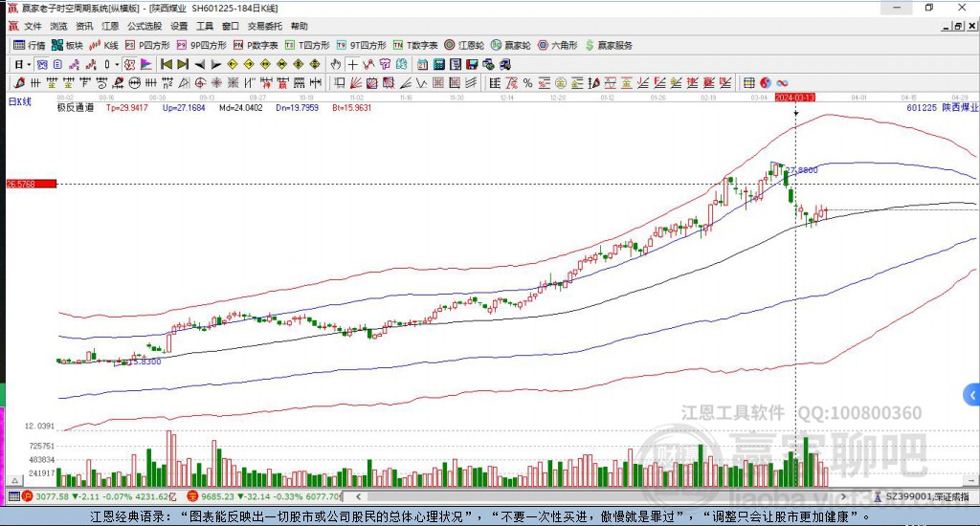Switch to the K线 chart view
This screenshot has width=980, height=526.
[103, 45]
